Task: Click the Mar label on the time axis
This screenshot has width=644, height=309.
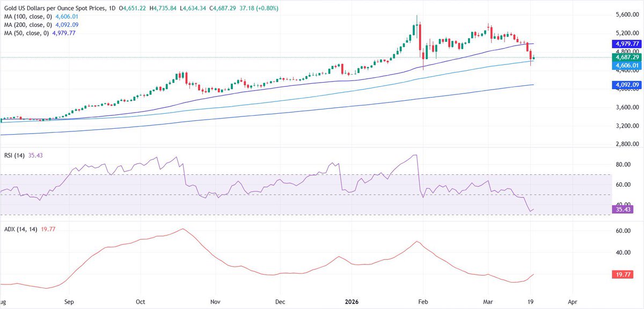Action: (489, 301)
